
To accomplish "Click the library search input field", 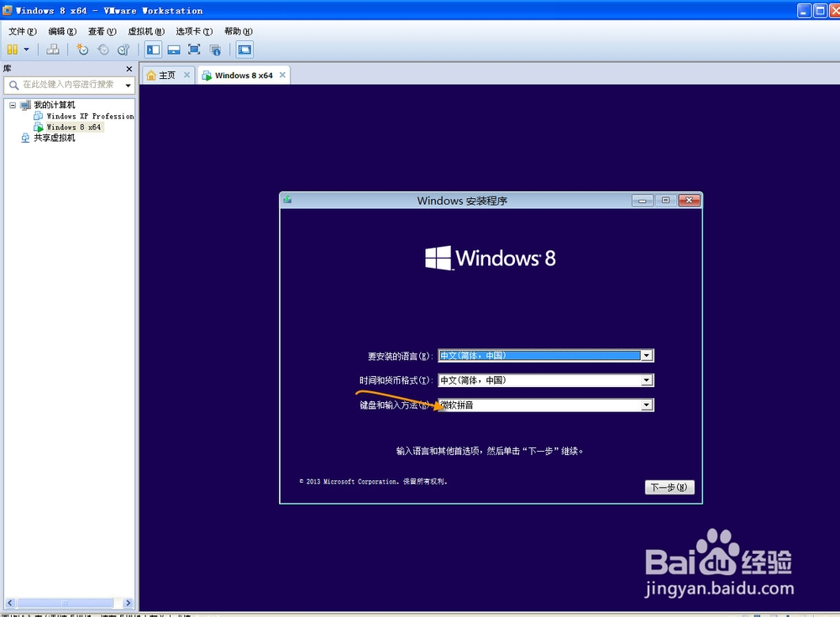I will pos(69,85).
